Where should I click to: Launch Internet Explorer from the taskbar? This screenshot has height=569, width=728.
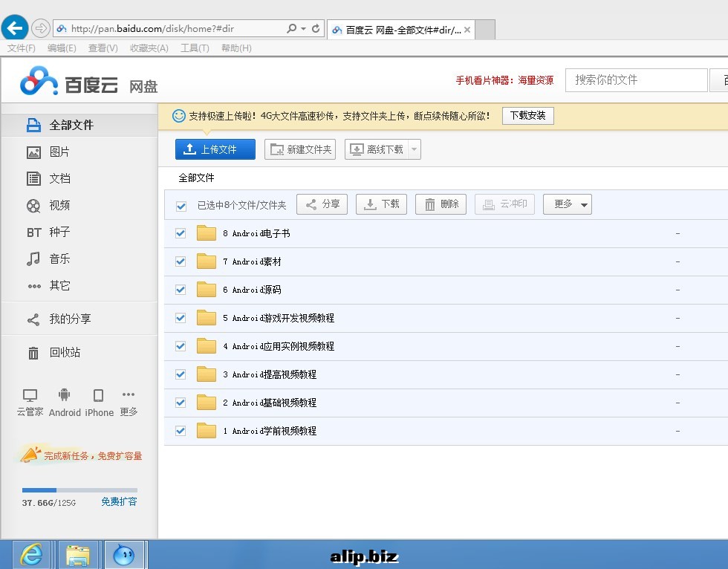[x=31, y=554]
